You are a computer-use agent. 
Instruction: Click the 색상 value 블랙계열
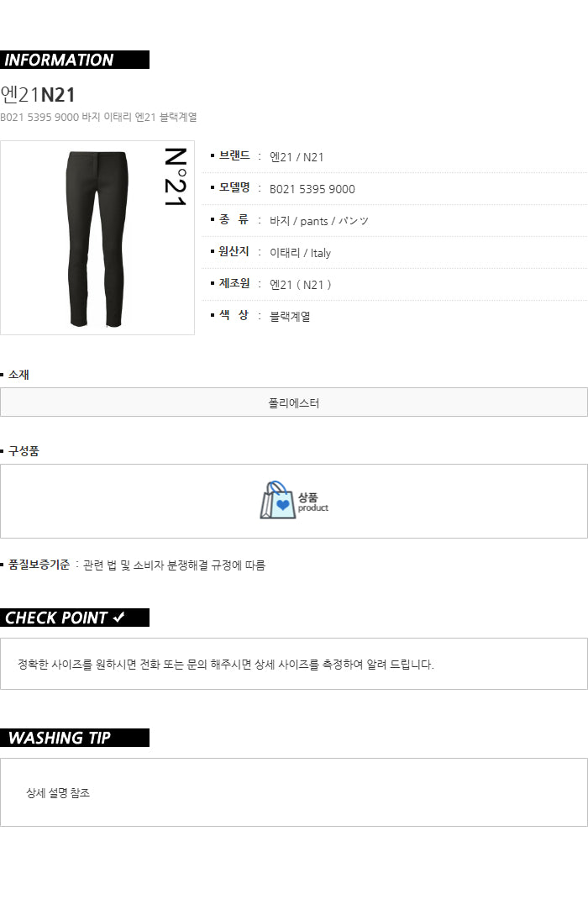click(290, 317)
